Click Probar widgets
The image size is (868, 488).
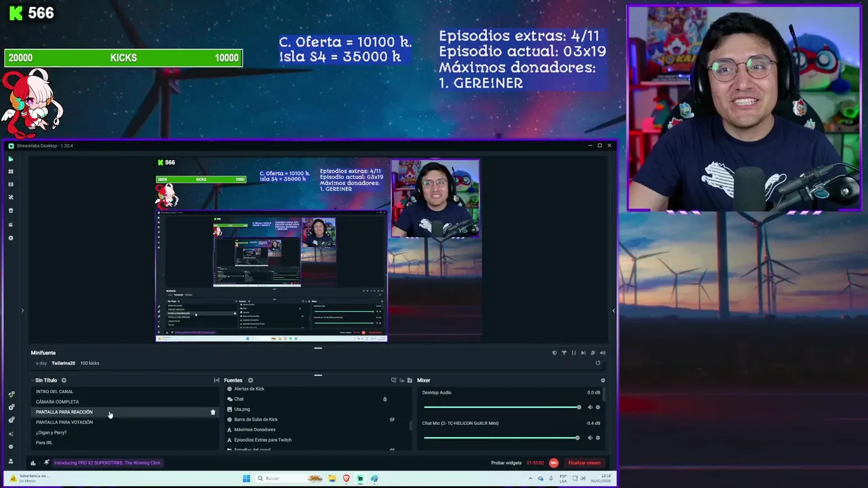coord(507,463)
